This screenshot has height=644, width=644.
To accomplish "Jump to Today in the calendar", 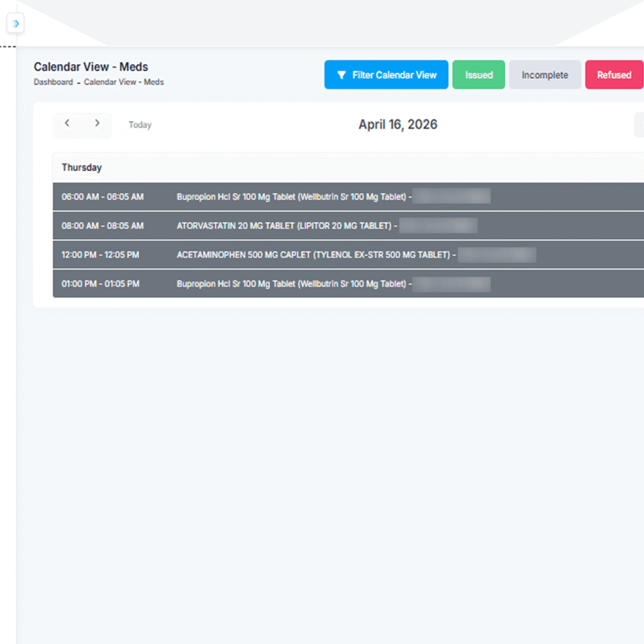I will 140,125.
